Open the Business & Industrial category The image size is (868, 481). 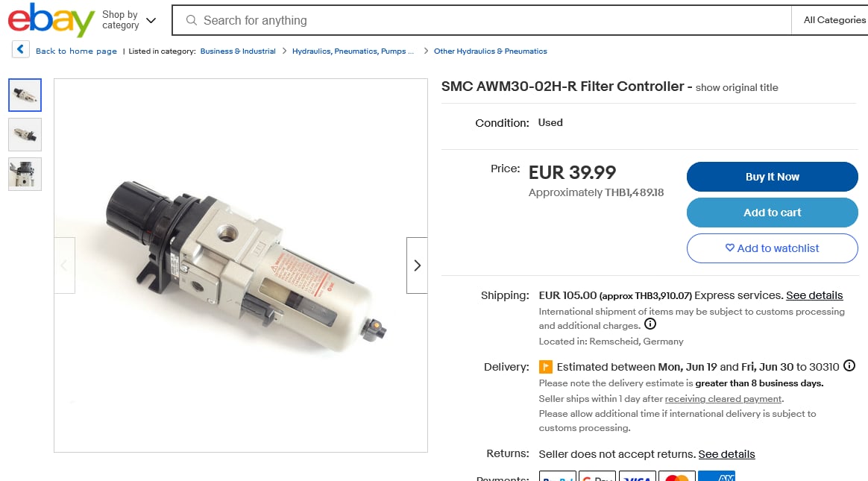point(237,51)
